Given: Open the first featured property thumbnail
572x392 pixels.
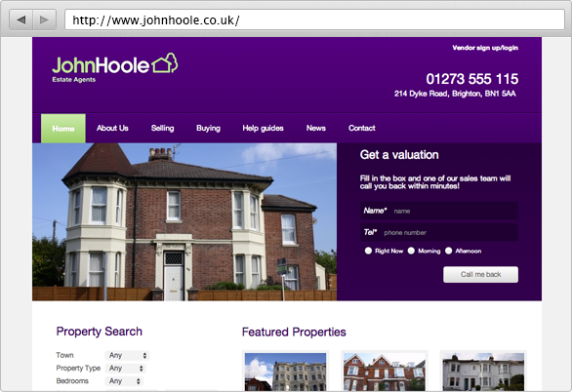Looking at the screenshot, I should coord(285,371).
